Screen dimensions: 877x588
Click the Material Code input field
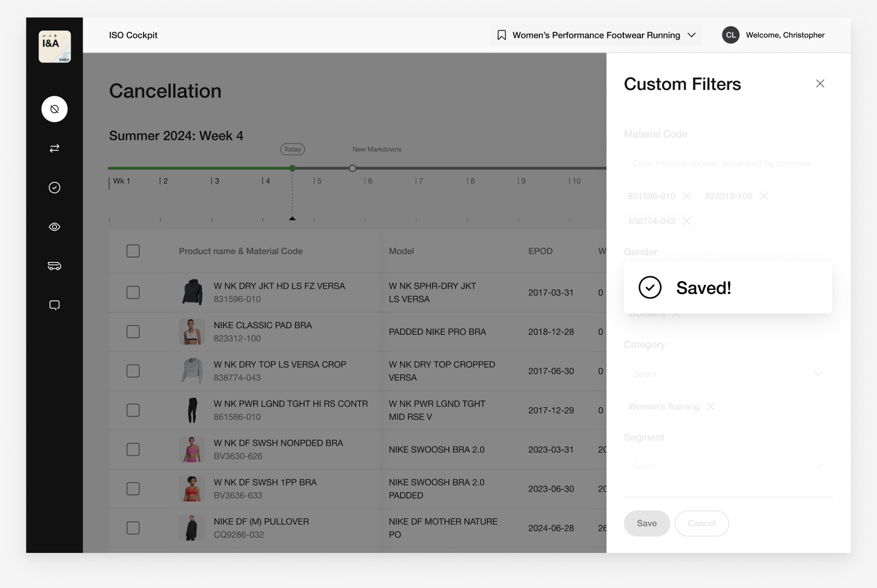(x=728, y=163)
